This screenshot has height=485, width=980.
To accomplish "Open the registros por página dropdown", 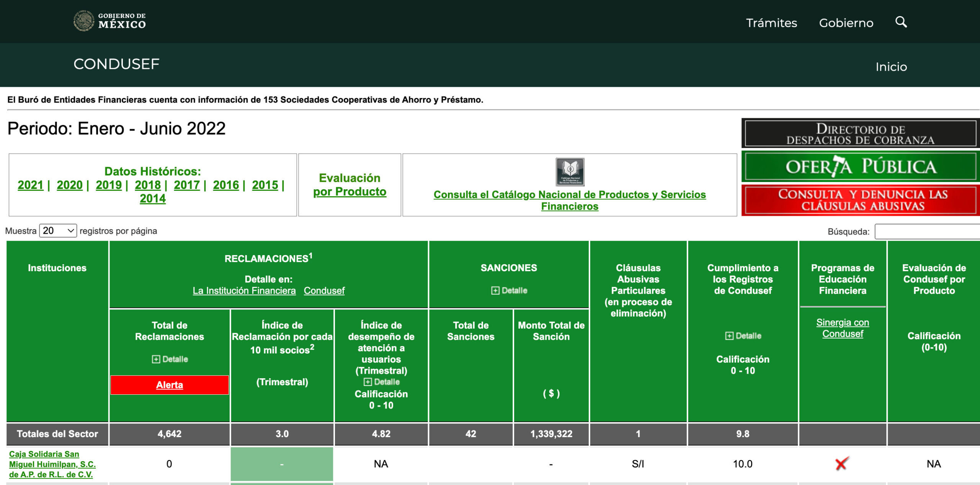I will (58, 231).
